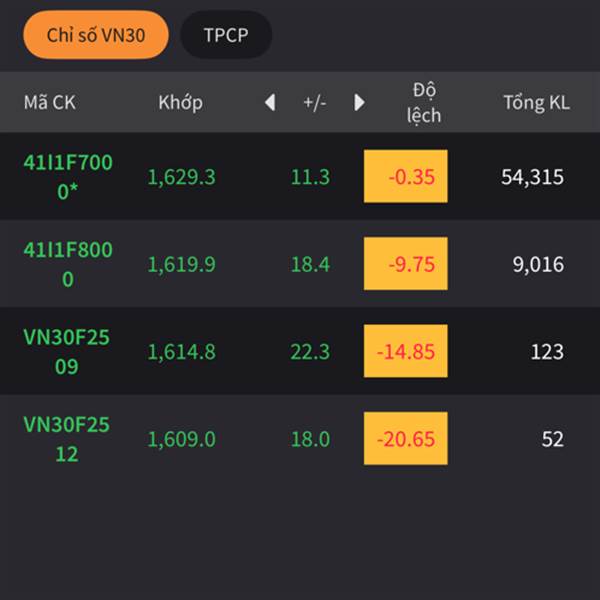The image size is (600, 600).
Task: Click the -14.85 yellow deviation cell
Action: [406, 351]
